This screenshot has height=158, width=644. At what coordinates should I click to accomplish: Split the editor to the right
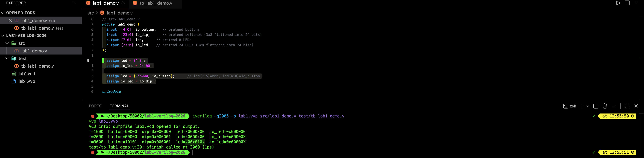(x=627, y=3)
